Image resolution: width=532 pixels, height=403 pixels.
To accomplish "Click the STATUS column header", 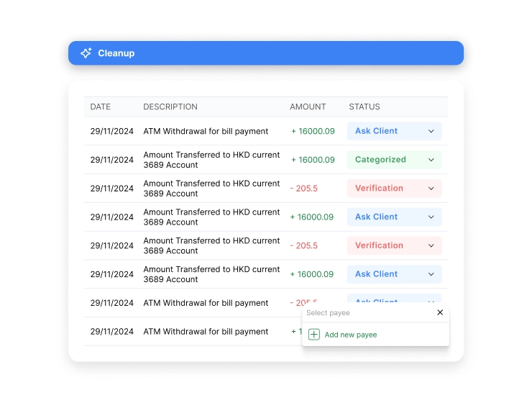I will 364,107.
